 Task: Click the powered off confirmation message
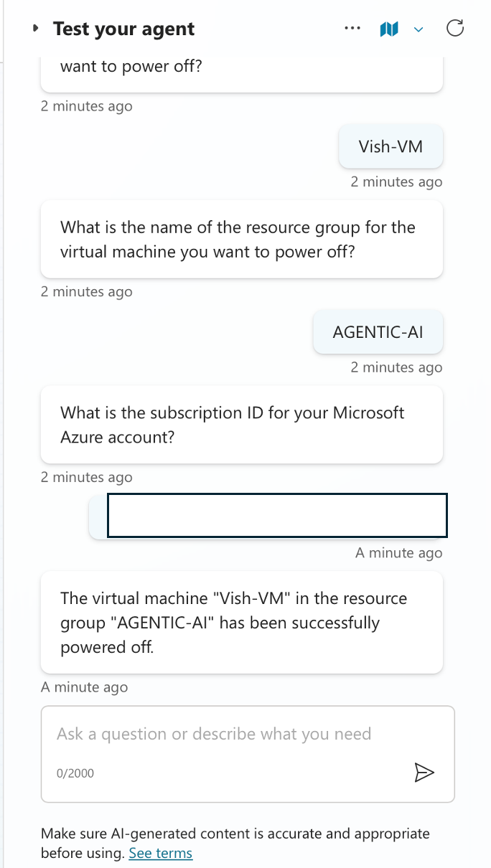pos(242,623)
